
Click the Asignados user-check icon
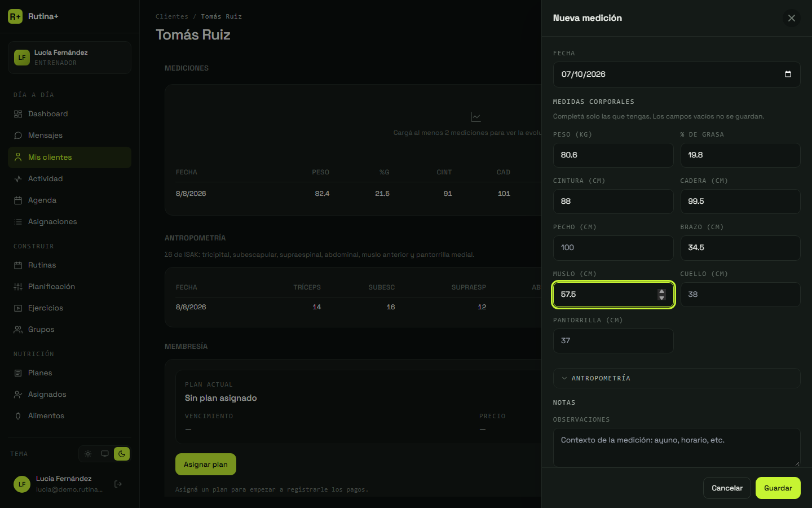tap(18, 395)
